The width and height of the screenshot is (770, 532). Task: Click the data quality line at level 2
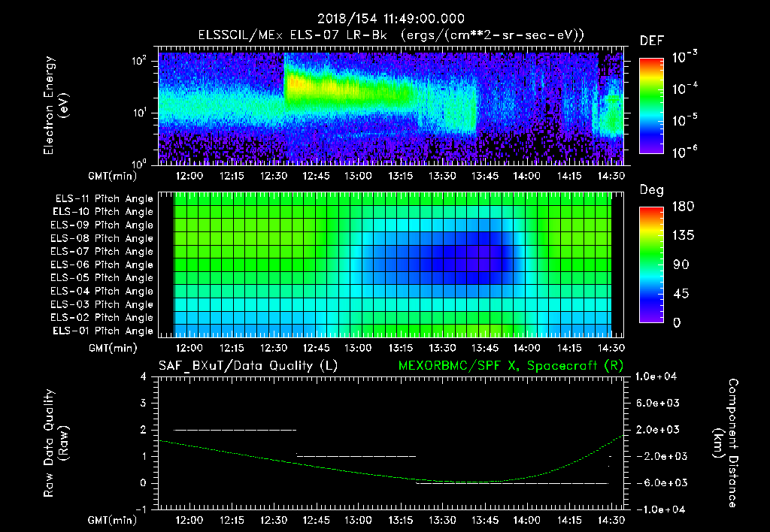tap(235, 430)
